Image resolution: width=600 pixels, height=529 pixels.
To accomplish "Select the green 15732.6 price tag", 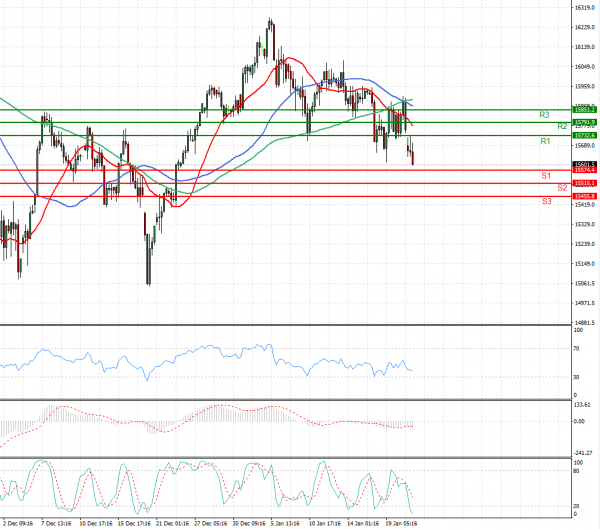I will click(584, 136).
